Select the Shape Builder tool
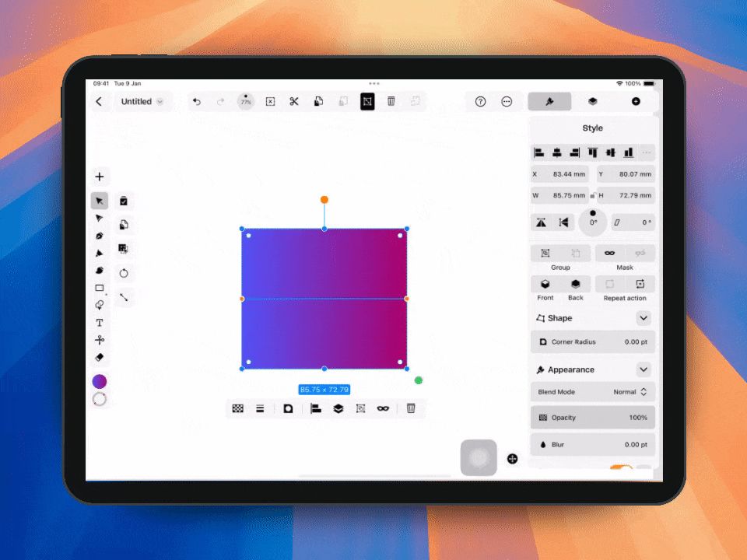747x560 pixels. click(99, 305)
